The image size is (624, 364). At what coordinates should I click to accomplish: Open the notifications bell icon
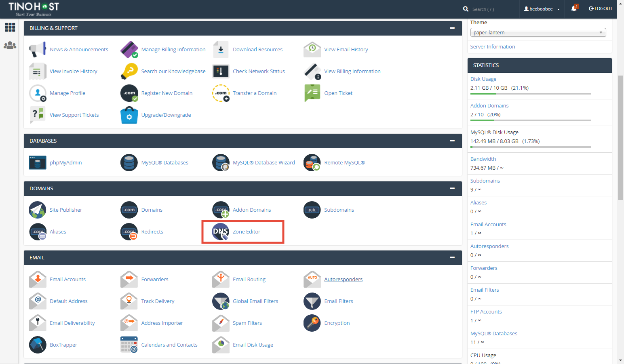click(x=574, y=8)
